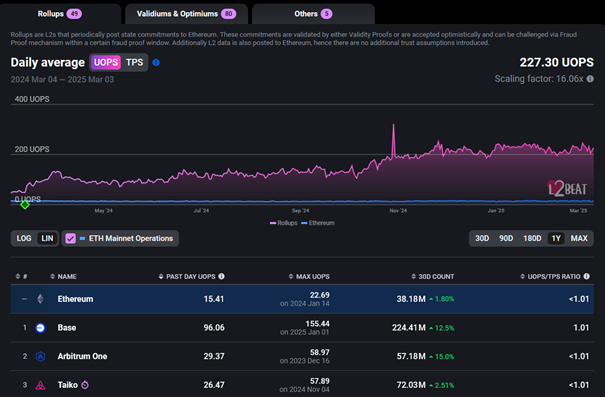
Task: Switch the daily average to TPS
Action: (x=134, y=63)
